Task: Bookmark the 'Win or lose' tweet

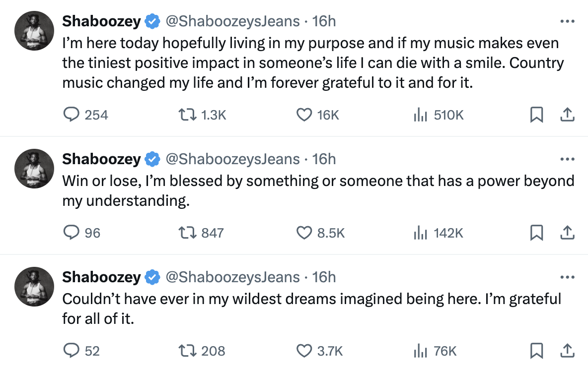Action: click(x=537, y=233)
